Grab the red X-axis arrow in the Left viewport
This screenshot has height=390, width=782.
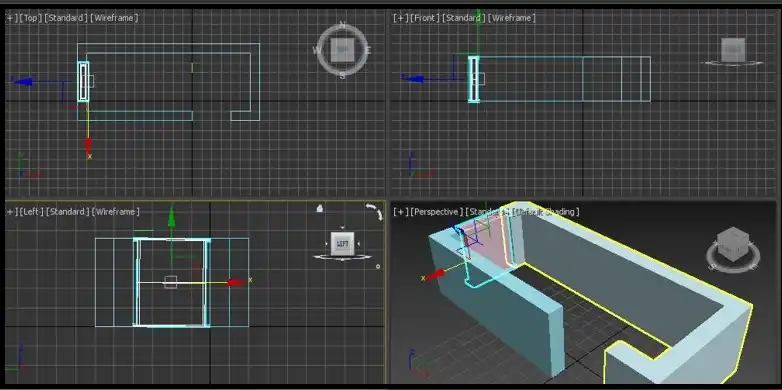click(x=236, y=283)
